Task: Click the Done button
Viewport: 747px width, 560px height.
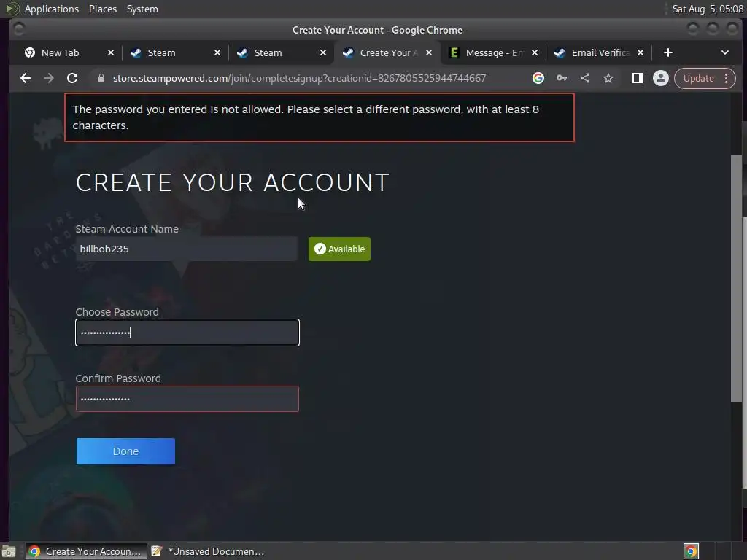Action: [x=125, y=451]
